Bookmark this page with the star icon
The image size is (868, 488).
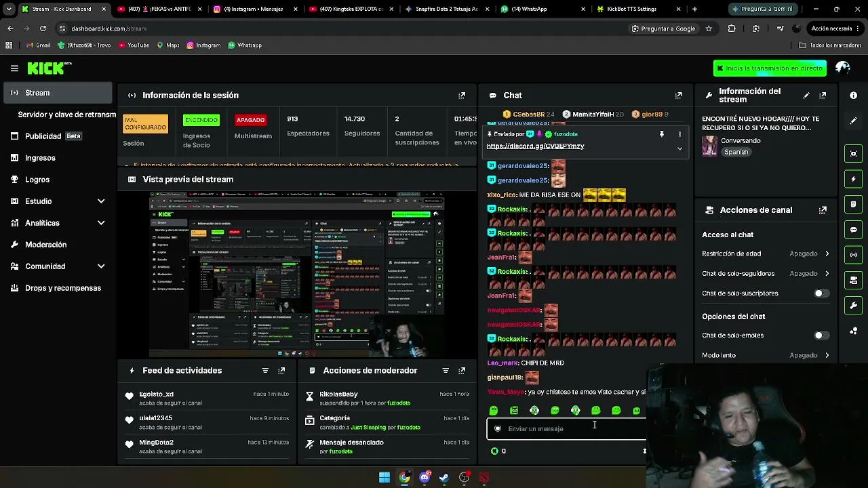pyautogui.click(x=709, y=28)
